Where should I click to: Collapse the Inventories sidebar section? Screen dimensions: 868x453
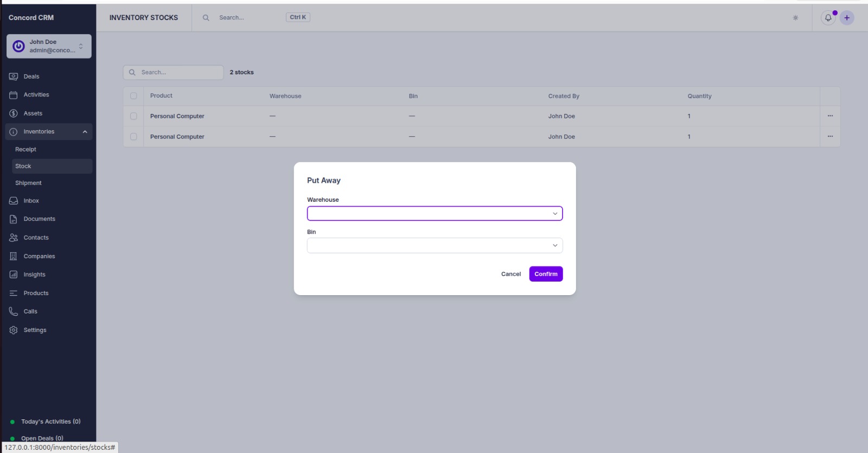[x=85, y=132]
